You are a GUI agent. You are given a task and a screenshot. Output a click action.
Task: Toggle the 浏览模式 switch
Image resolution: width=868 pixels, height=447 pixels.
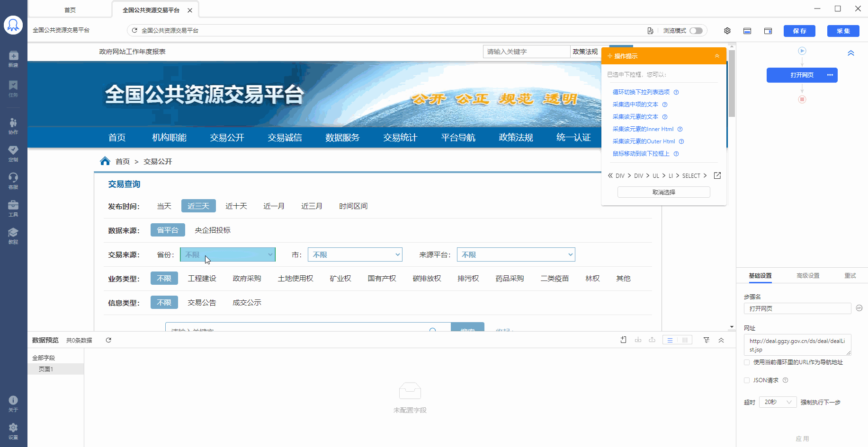[x=696, y=31]
